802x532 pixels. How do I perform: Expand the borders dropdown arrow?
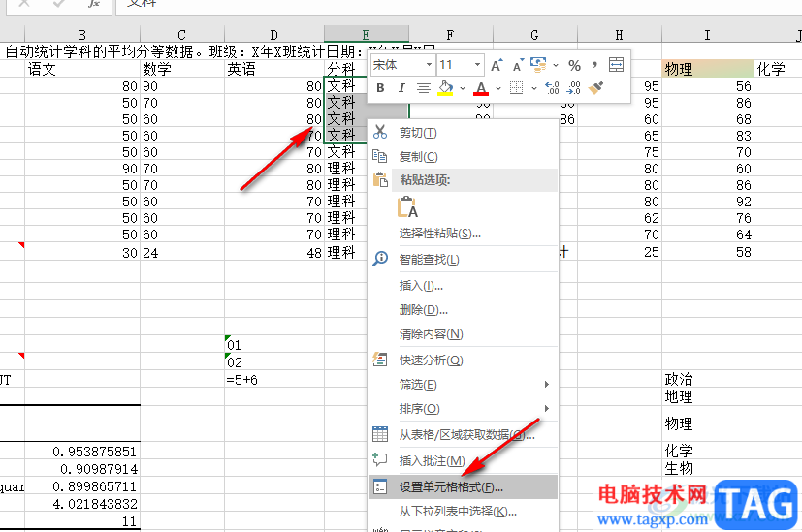534,88
